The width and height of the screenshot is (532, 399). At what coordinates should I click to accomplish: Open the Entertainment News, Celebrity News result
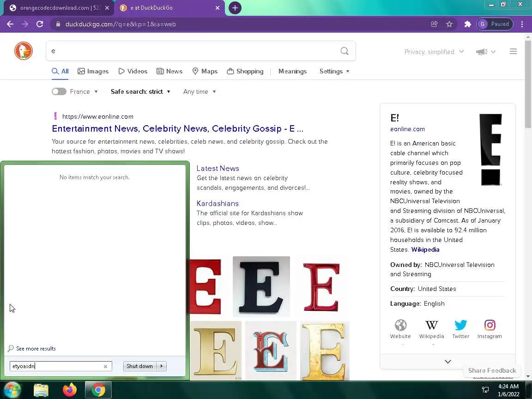click(x=177, y=128)
